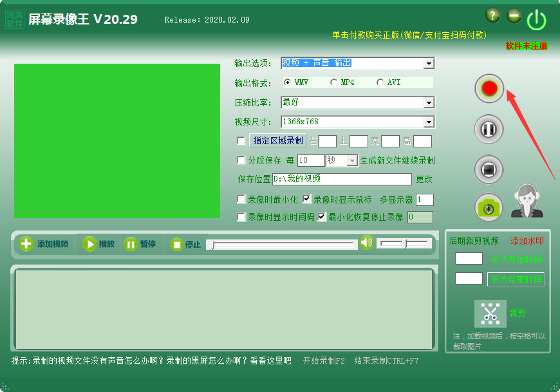The height and width of the screenshot is (392, 560).
Task: Open the 视频尺寸 dropdown
Action: pyautogui.click(x=429, y=122)
